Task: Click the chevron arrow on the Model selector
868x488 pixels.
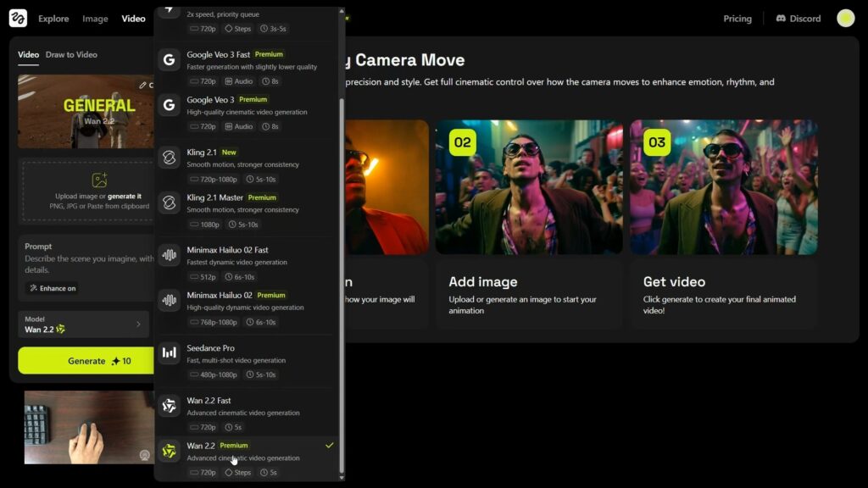Action: click(138, 324)
